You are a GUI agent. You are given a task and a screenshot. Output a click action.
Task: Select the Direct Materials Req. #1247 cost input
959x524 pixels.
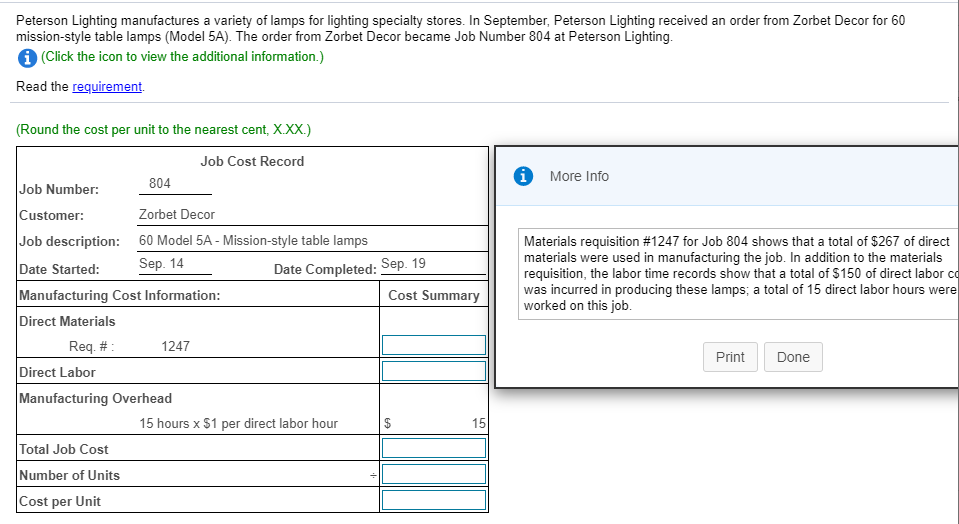(433, 345)
